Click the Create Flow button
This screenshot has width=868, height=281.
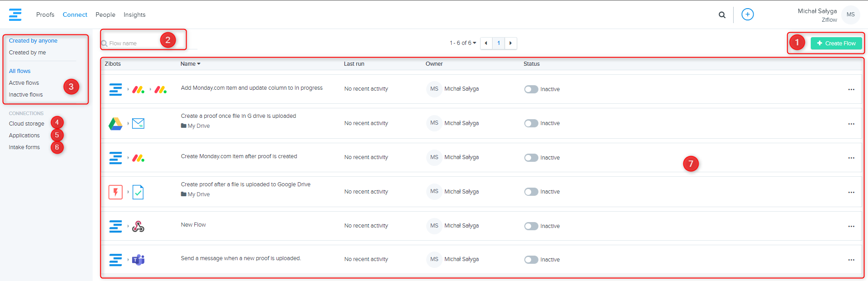(x=836, y=44)
